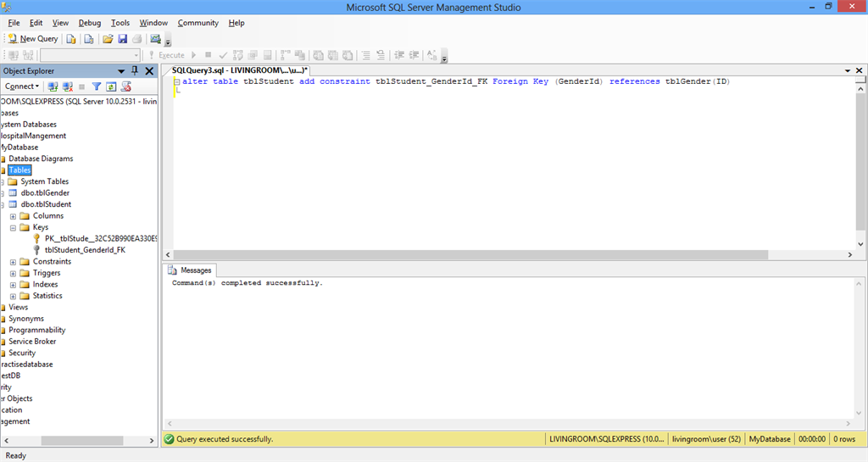This screenshot has height=462, width=868.
Task: Click the Analysis Services query icon
Action: point(88,39)
